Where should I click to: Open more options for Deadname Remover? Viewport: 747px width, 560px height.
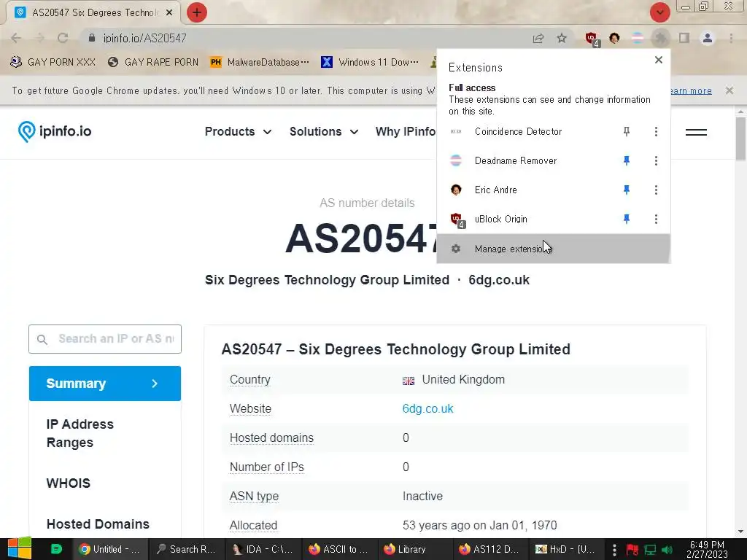[x=656, y=161]
